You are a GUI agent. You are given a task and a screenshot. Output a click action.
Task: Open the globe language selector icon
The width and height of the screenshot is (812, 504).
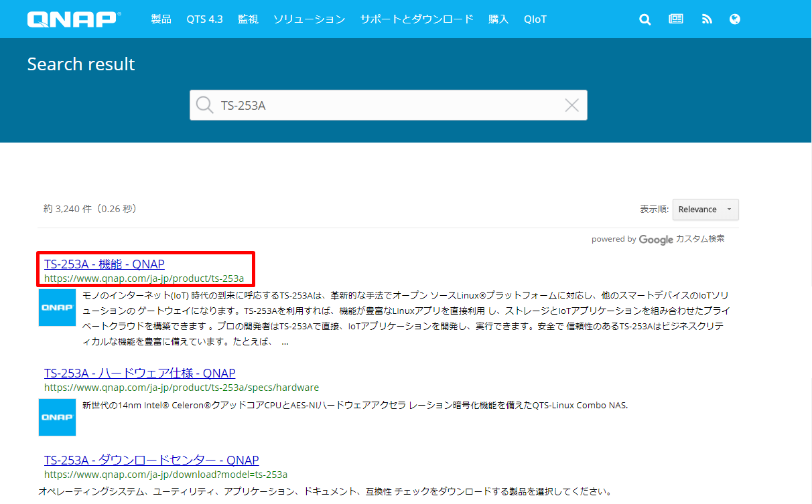(735, 19)
